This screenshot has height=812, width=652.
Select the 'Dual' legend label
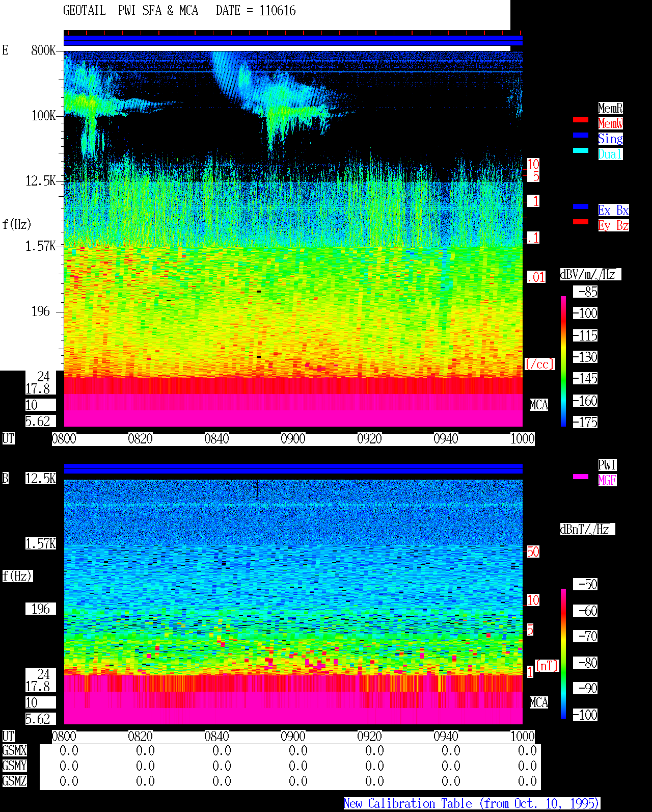click(610, 154)
